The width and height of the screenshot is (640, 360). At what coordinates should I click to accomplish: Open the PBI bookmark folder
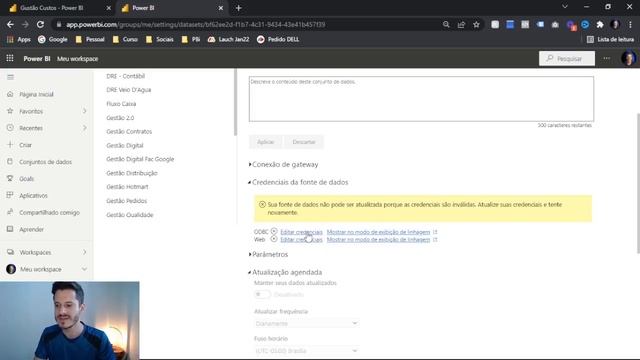(191, 39)
